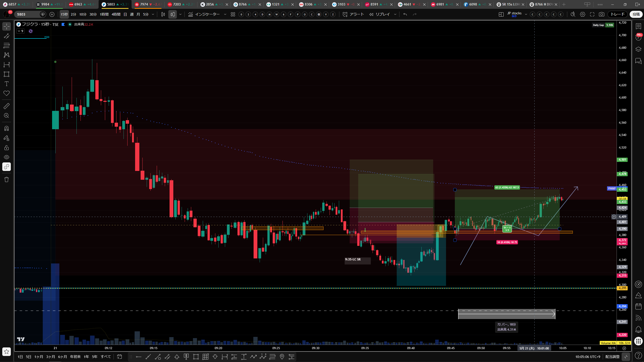This screenshot has width=644, height=362.
Task: Open the 10:05:06 UTC+9 timezone menu
Action: click(x=588, y=357)
